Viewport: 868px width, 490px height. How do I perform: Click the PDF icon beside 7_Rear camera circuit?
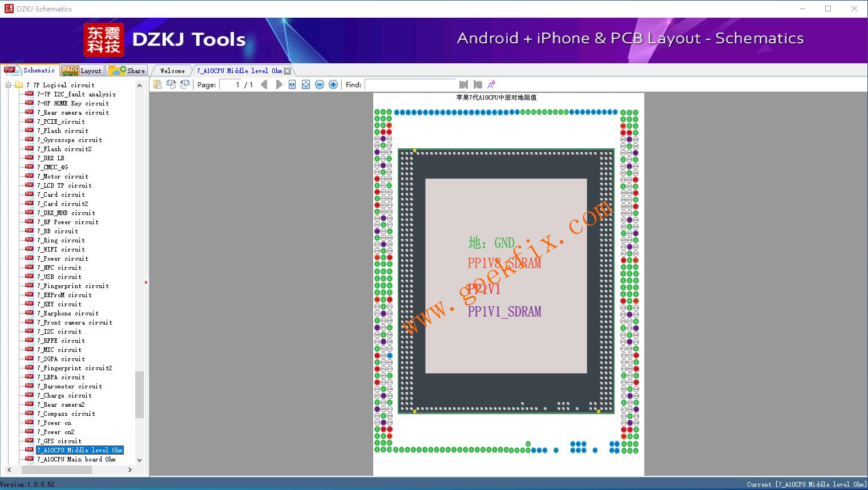click(x=29, y=112)
